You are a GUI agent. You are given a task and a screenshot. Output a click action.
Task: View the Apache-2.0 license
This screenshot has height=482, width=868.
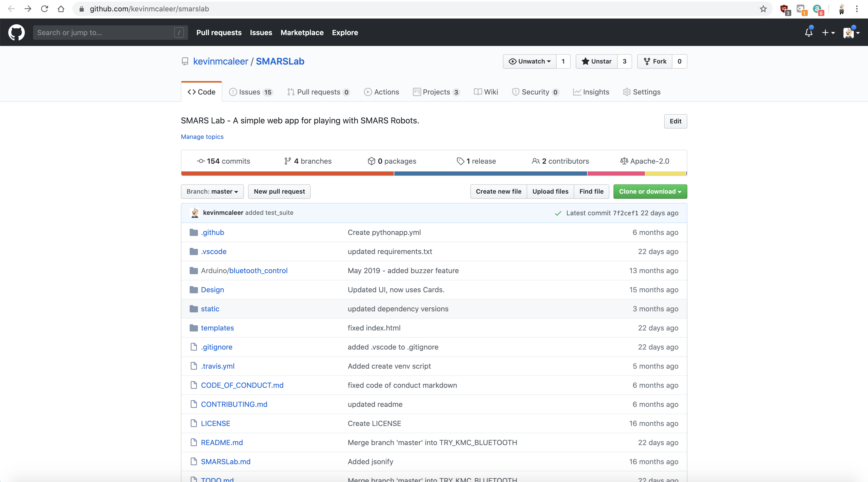[644, 161]
